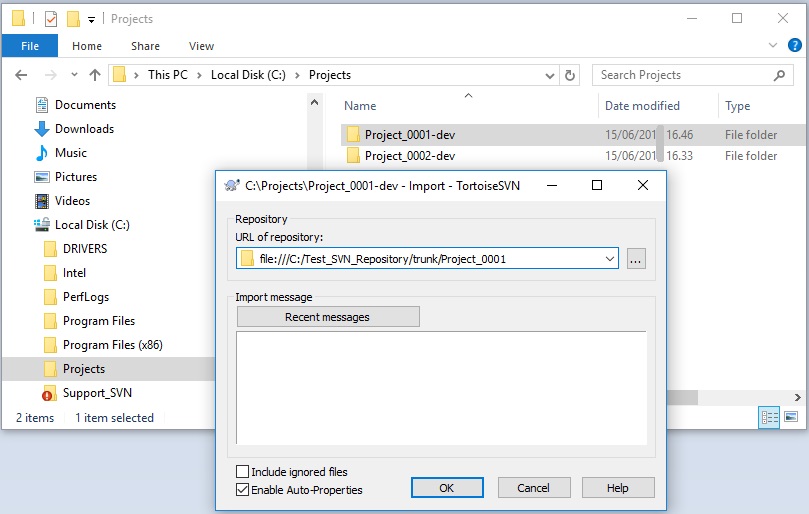Open the PerfLogs folder in navigation tree
809x514 pixels.
86,297
